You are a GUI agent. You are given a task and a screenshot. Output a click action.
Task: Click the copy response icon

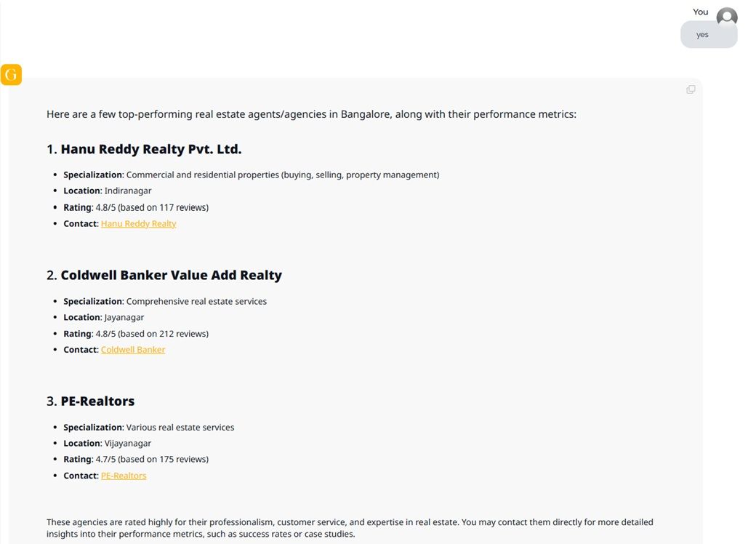click(x=691, y=89)
